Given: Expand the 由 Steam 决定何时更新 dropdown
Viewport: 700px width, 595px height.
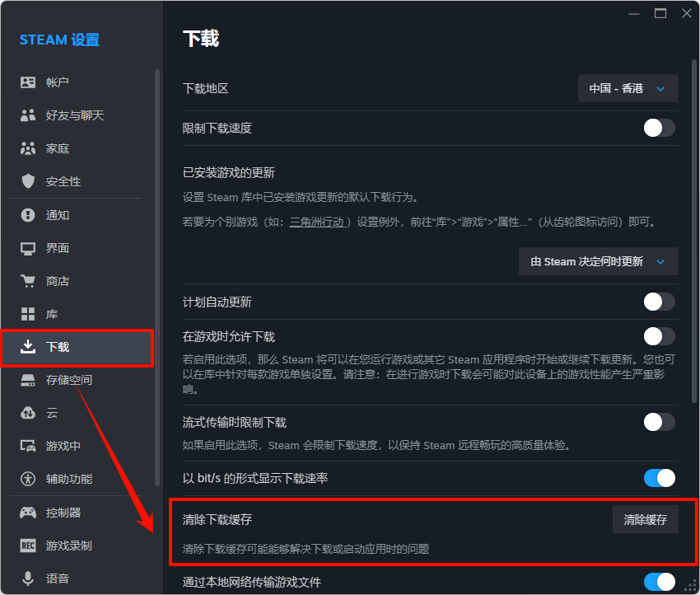Looking at the screenshot, I should (x=598, y=261).
